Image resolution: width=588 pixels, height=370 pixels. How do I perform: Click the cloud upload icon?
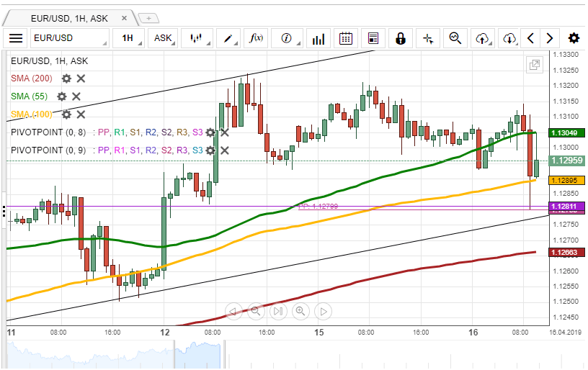(x=483, y=38)
